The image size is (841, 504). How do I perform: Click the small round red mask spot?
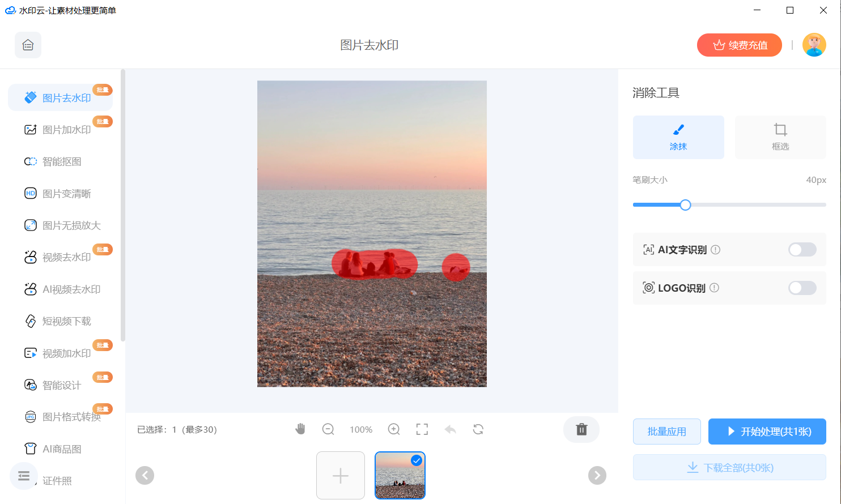[456, 267]
